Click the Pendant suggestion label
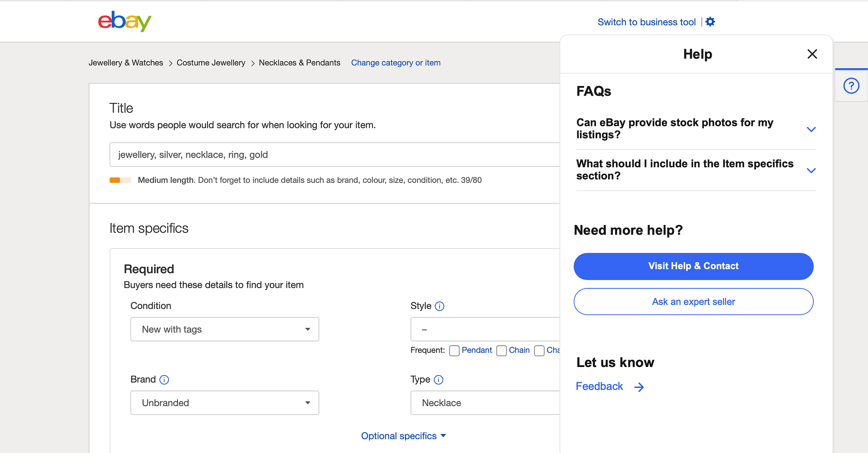This screenshot has width=868, height=453. pos(477,350)
